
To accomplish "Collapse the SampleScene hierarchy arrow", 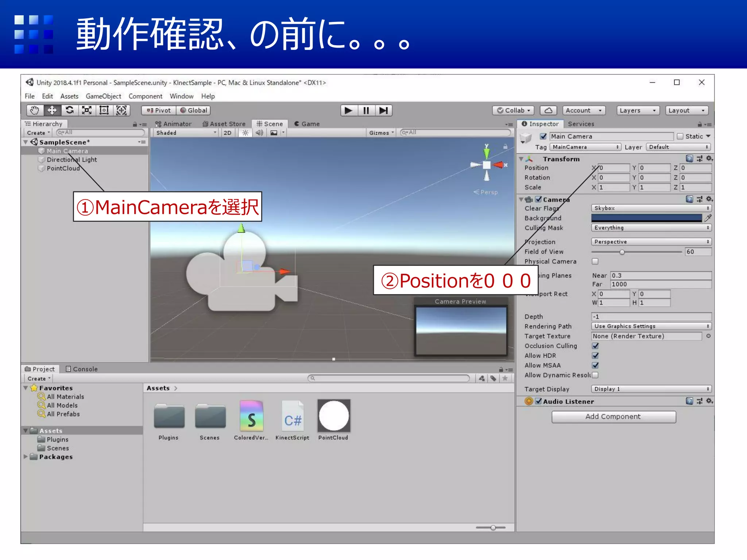I will (x=26, y=142).
